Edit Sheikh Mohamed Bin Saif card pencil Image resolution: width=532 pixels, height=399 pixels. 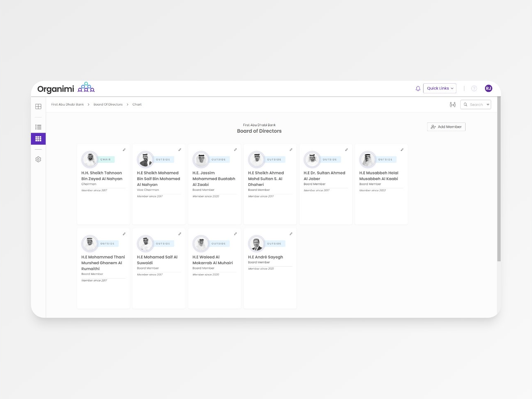pyautogui.click(x=179, y=150)
